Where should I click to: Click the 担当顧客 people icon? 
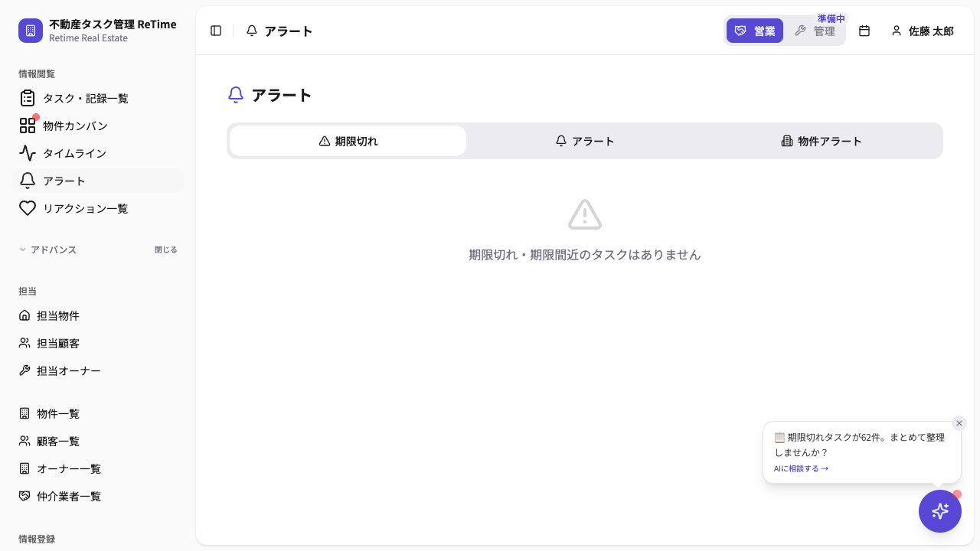[24, 343]
